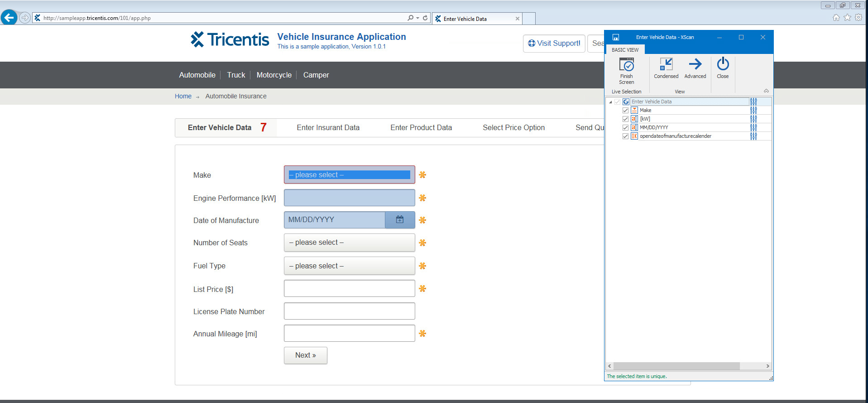Click the Next » button
This screenshot has height=403, width=868.
click(305, 355)
